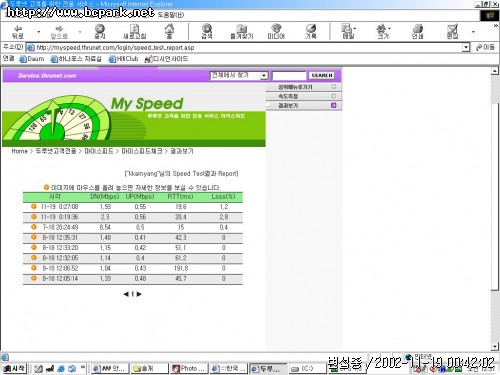Open the Forward button history dropdown arrow
The height and width of the screenshot is (375, 500).
click(80, 32)
